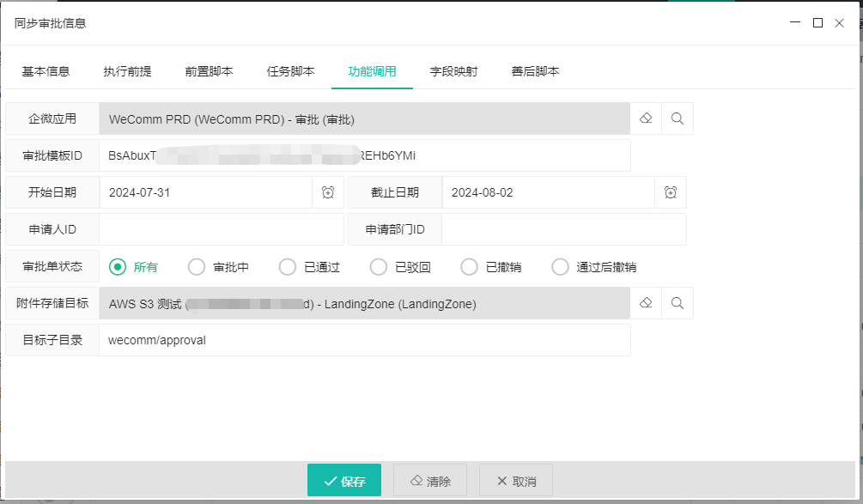The image size is (863, 504).
Task: Focus the empty 申请部门ID input
Action: [x=564, y=229]
